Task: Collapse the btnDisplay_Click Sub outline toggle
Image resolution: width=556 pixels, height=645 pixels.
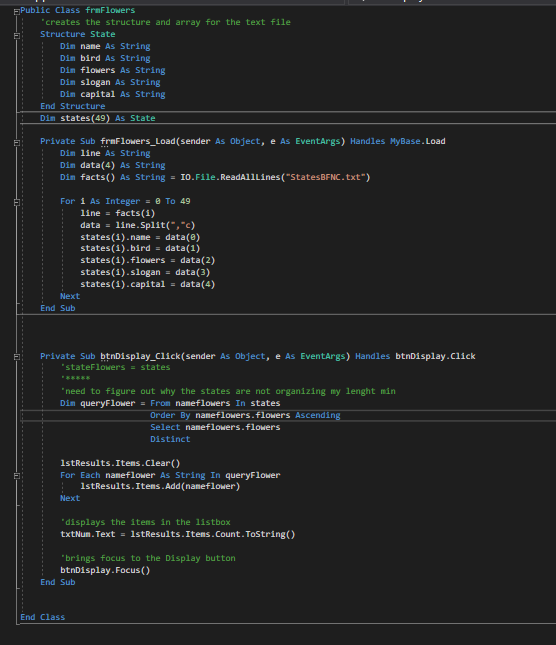Action: point(17,357)
